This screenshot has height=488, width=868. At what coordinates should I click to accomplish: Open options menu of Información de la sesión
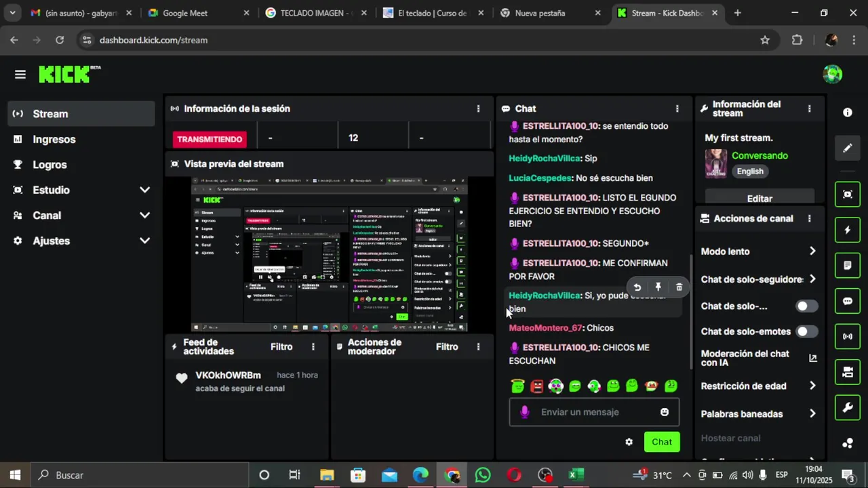click(478, 108)
